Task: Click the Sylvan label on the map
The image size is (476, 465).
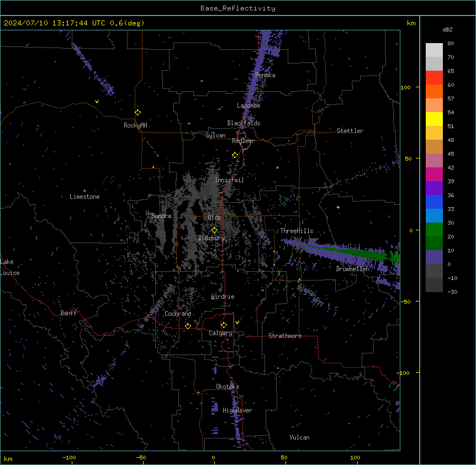Action: coord(215,135)
